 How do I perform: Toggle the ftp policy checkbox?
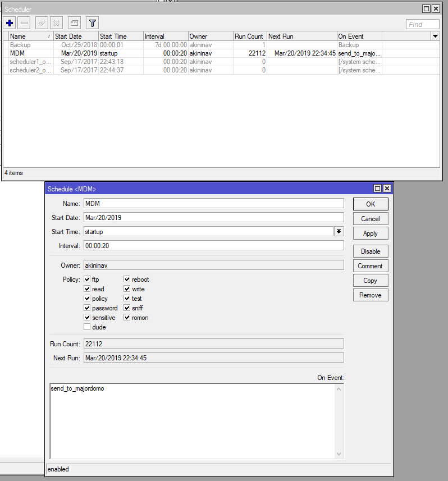click(87, 279)
